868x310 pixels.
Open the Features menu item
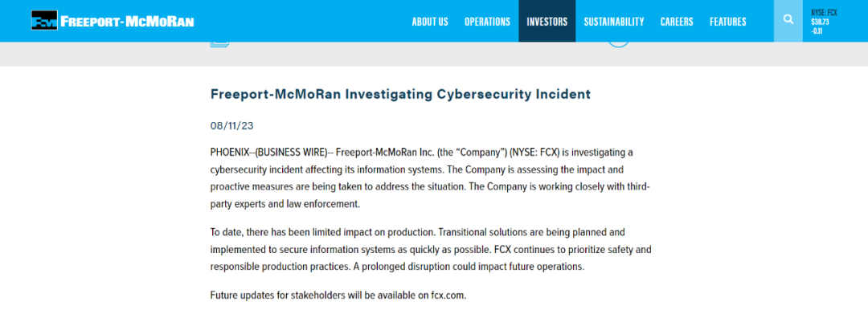point(728,22)
